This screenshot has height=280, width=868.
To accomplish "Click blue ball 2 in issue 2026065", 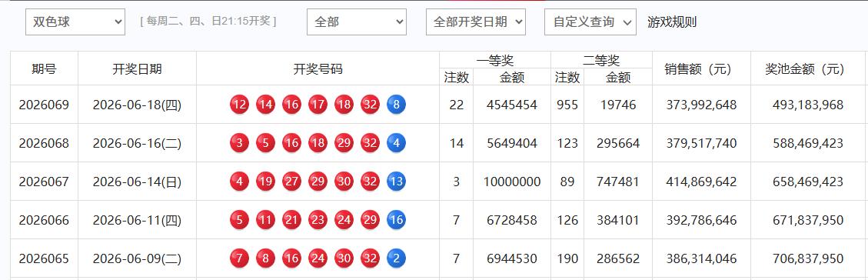I will (397, 258).
